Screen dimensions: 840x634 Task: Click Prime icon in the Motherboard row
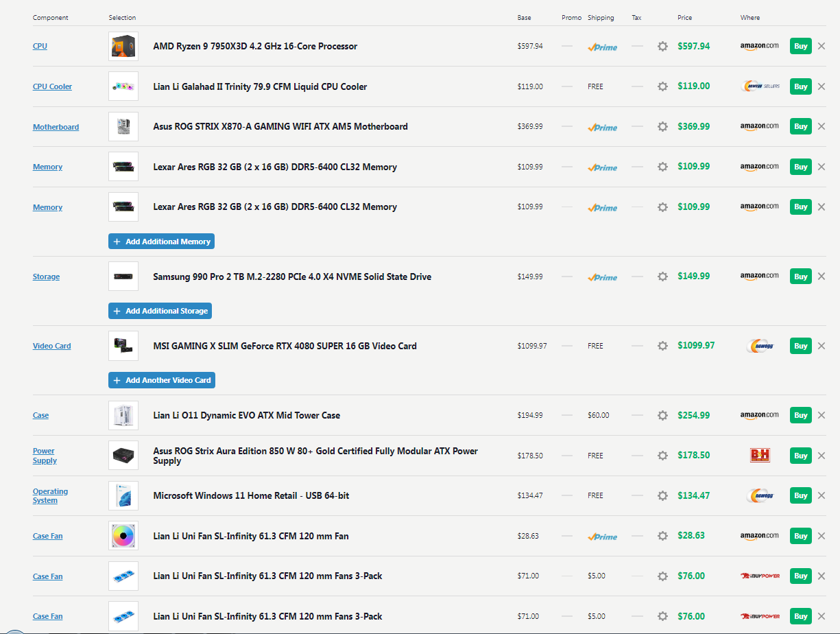(x=602, y=127)
